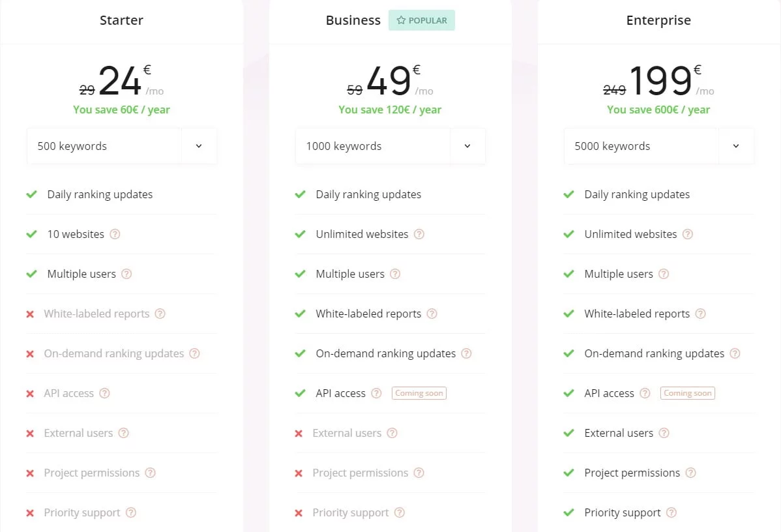Click help icon beside Enterprise Priority support
Image resolution: width=781 pixels, height=532 pixels.
(671, 512)
